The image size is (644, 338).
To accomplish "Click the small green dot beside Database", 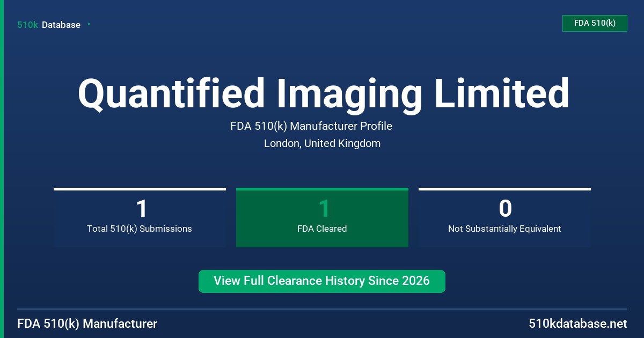I will point(89,24).
